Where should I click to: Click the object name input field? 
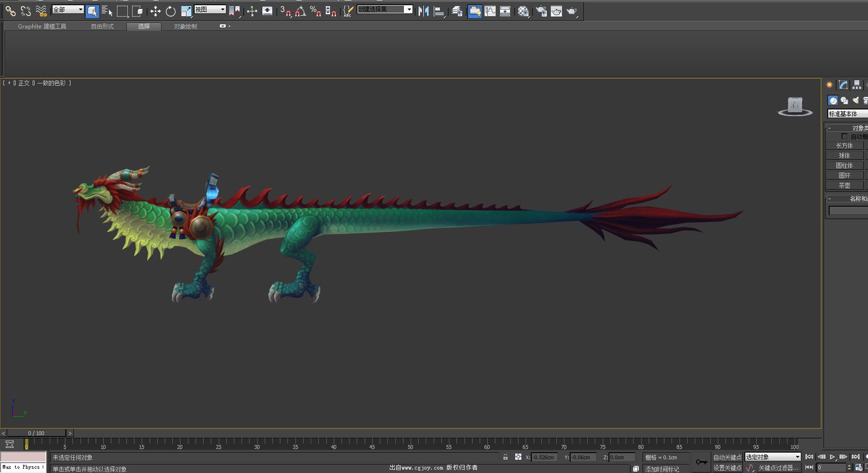[x=848, y=210]
